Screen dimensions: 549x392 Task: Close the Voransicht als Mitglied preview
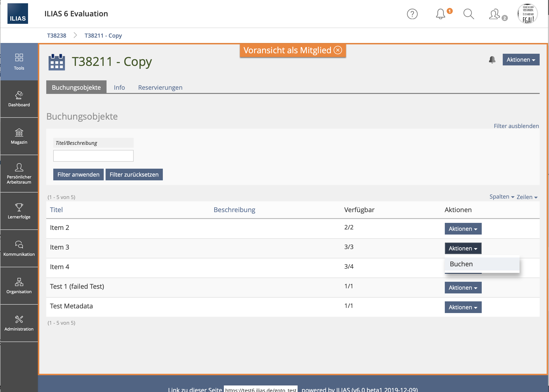point(338,50)
